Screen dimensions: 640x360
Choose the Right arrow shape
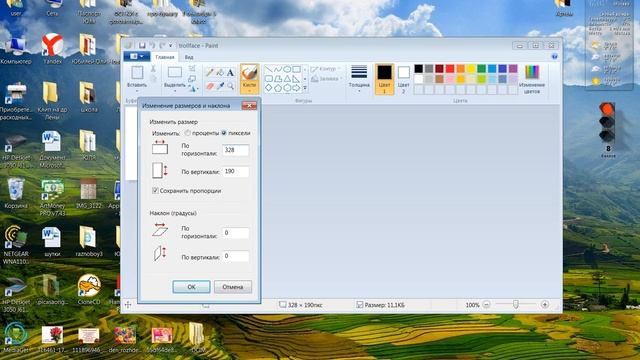click(x=296, y=88)
